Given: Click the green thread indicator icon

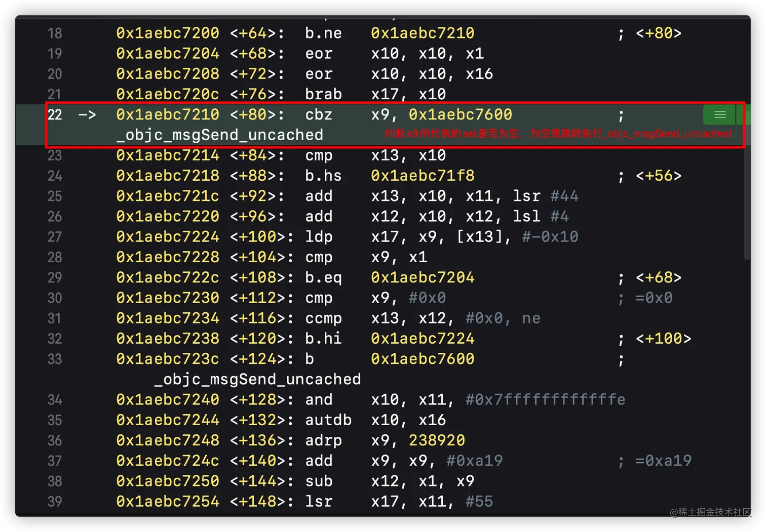Looking at the screenshot, I should [719, 115].
